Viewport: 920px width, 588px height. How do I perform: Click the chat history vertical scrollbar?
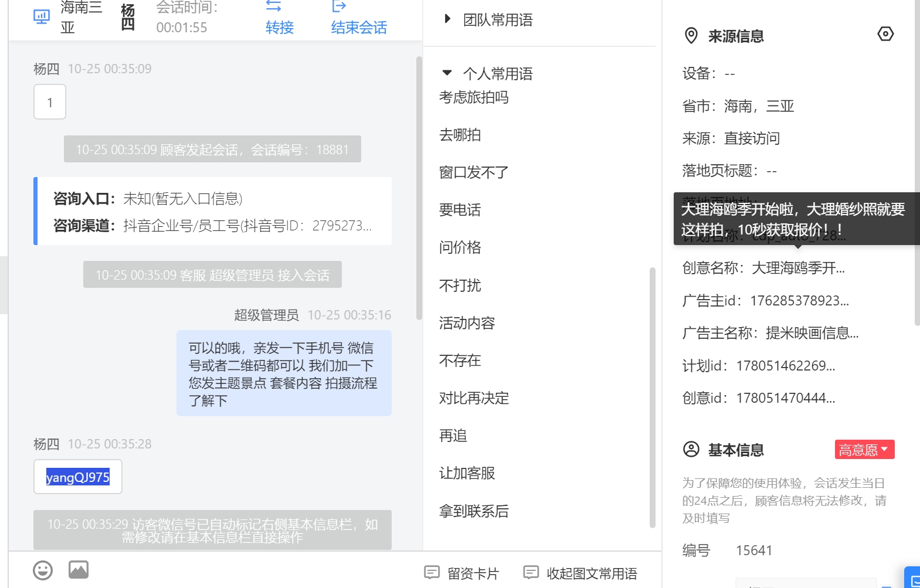coord(419,188)
